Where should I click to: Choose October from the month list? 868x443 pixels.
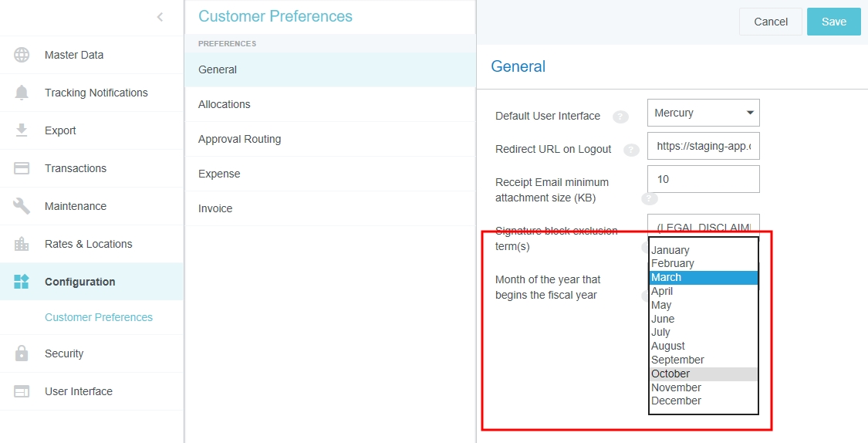coord(703,374)
